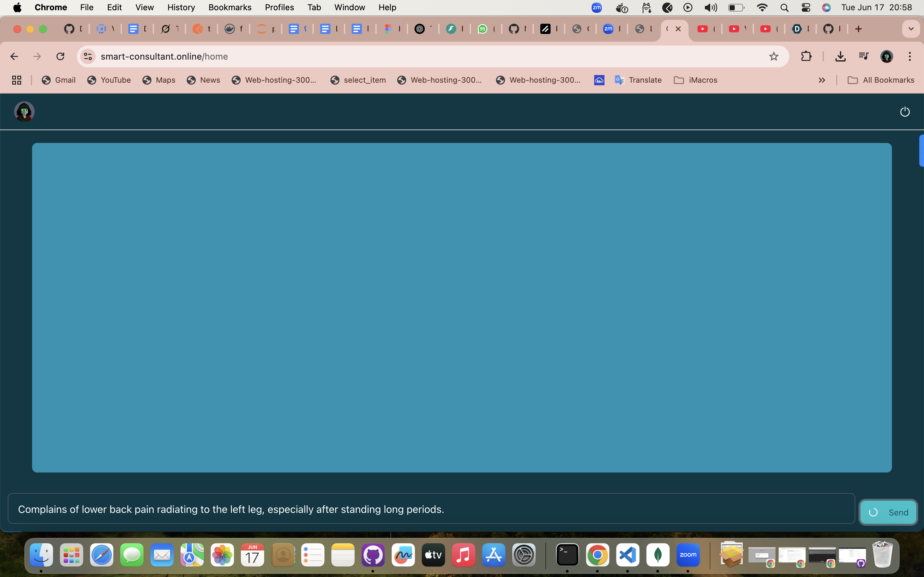Viewport: 924px width, 577px height.
Task: Click the site information icon in address bar
Action: click(88, 56)
